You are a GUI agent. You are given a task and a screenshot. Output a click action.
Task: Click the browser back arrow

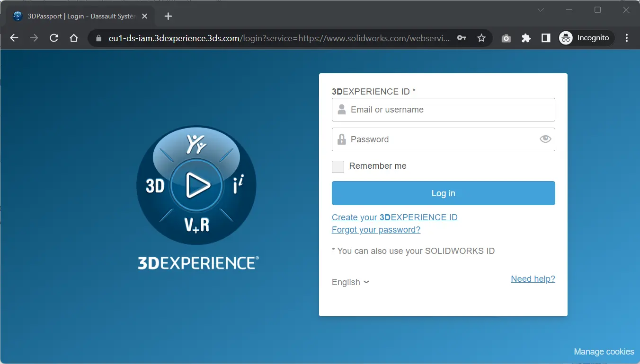[14, 38]
